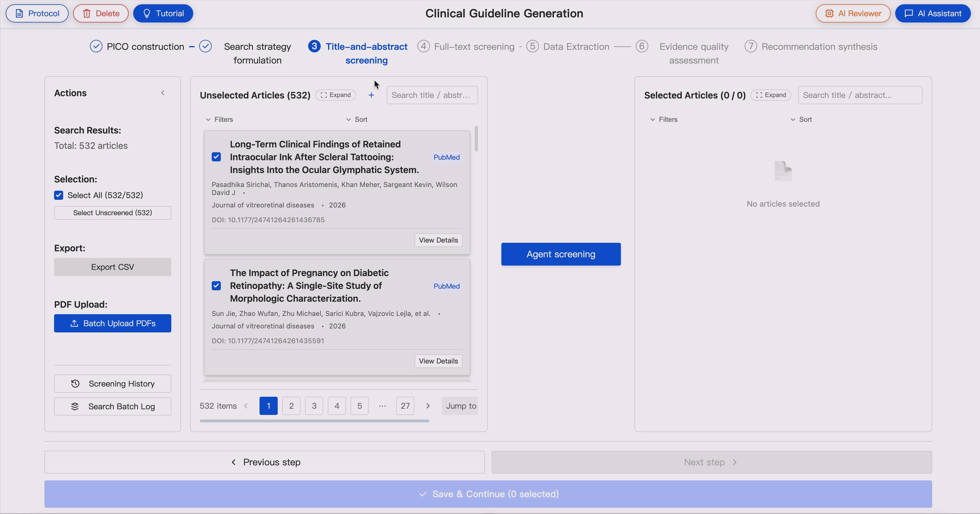This screenshot has height=514, width=980.
Task: Open the AI Assistant chat
Action: tap(933, 13)
